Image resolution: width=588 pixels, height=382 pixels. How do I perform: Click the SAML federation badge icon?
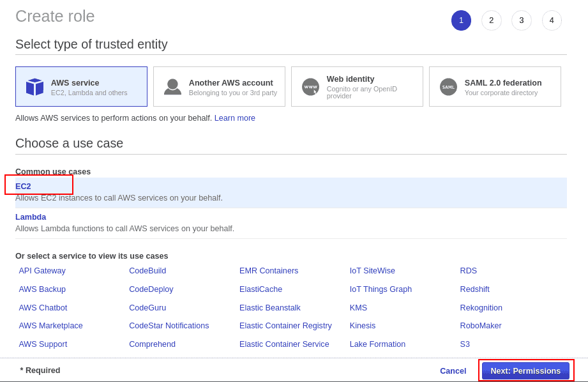pos(448,87)
